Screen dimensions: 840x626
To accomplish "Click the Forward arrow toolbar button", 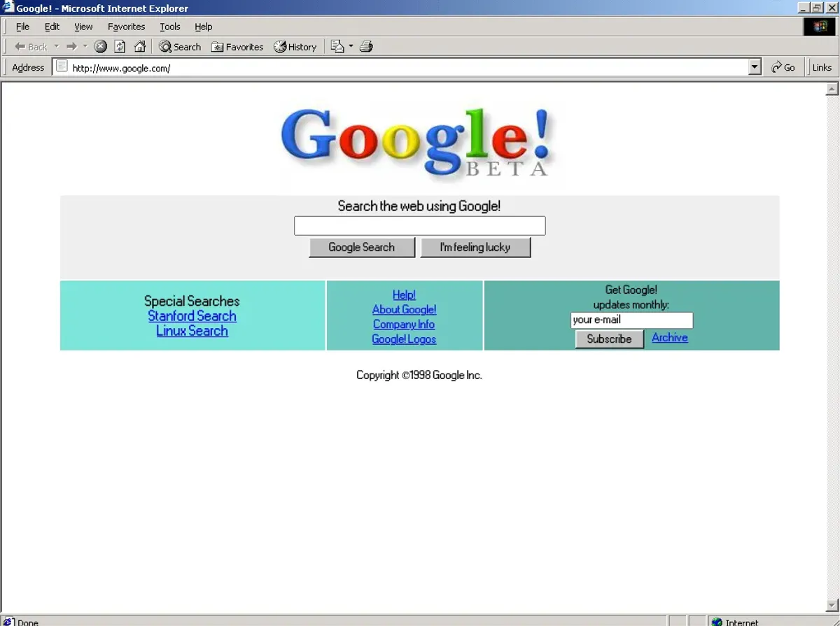I will click(x=71, y=47).
